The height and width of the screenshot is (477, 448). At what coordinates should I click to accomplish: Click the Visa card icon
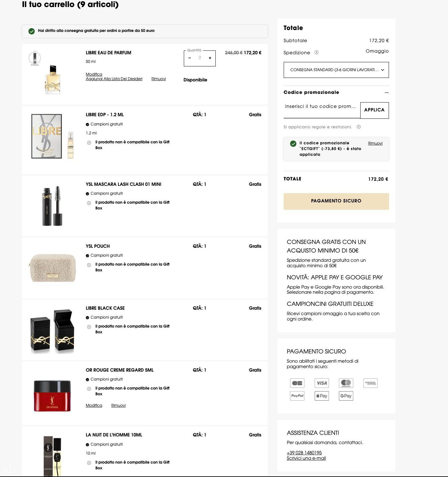(x=322, y=383)
